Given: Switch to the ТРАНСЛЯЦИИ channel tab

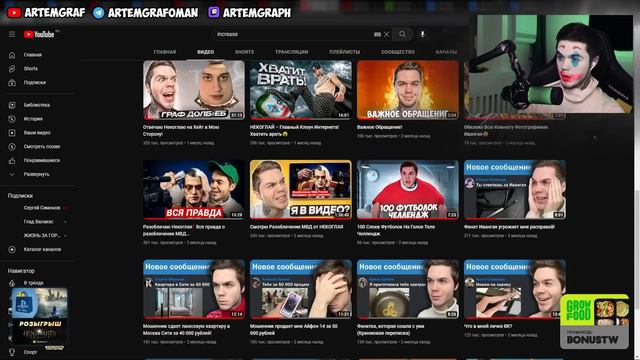Looking at the screenshot, I should point(291,52).
